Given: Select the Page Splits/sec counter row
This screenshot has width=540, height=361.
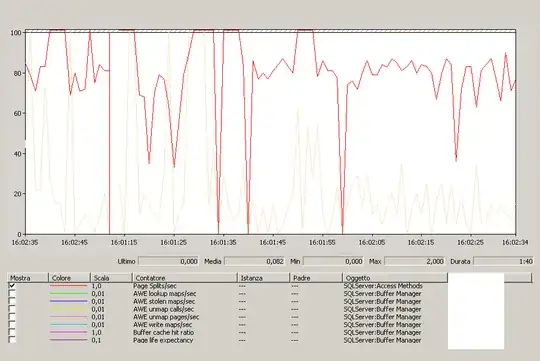Looking at the screenshot, I should coord(227,286).
